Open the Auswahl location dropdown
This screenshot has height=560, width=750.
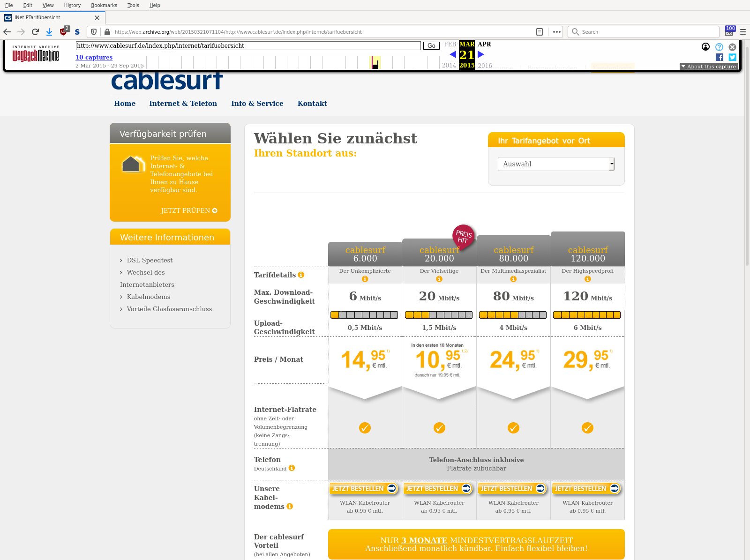point(556,164)
